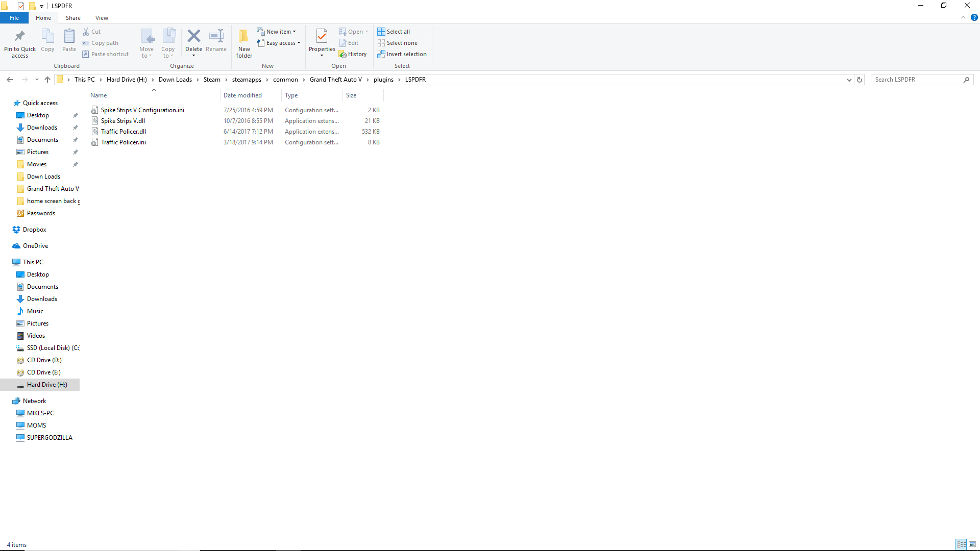Screen dimensions: 980x551
Task: Click the Delete icon in ribbon
Action: [x=193, y=36]
